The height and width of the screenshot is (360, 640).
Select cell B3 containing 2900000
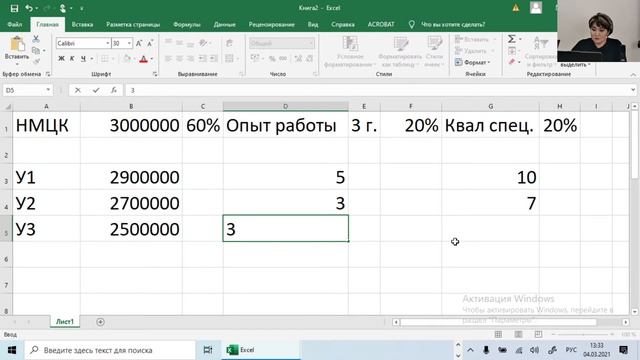click(x=131, y=177)
